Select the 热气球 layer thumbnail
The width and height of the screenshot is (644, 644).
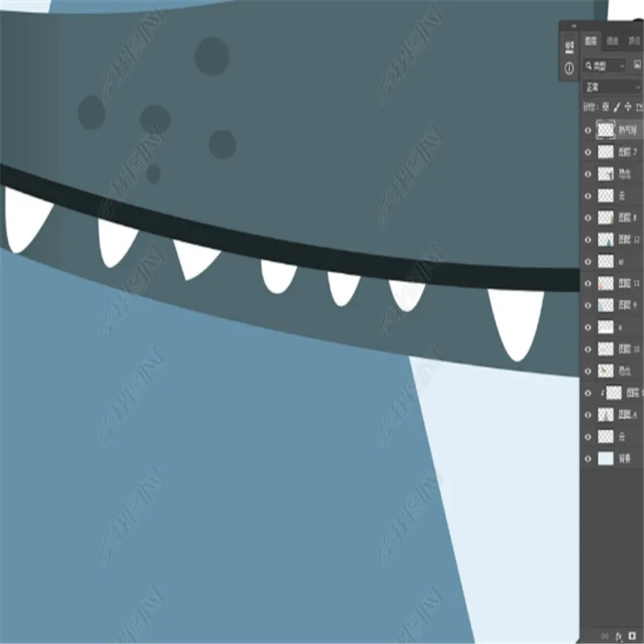605,130
